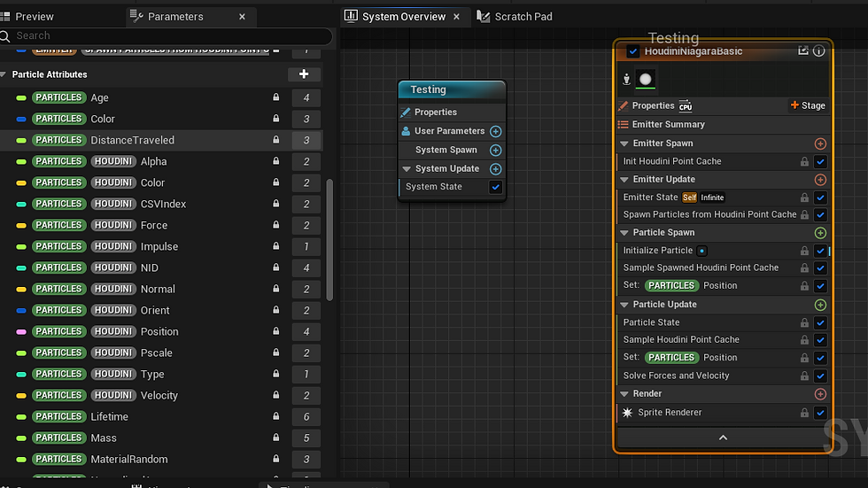
Task: Select System Overview tab
Action: [x=403, y=17]
